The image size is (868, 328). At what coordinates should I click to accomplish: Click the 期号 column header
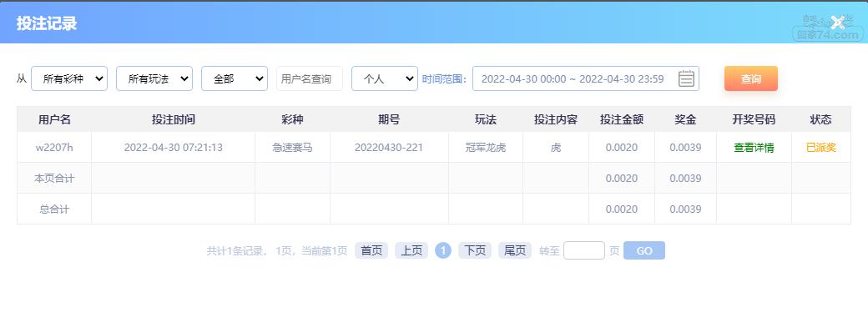pos(389,119)
